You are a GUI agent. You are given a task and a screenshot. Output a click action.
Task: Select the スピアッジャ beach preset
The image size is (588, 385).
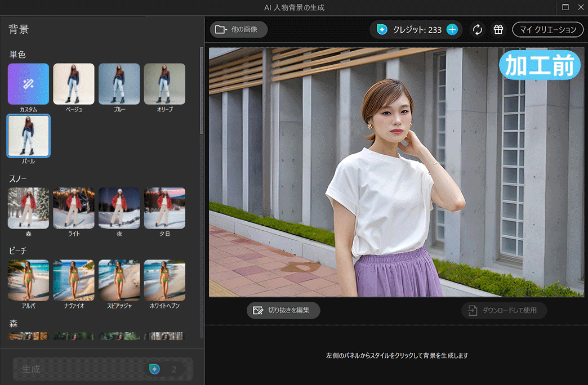point(119,280)
